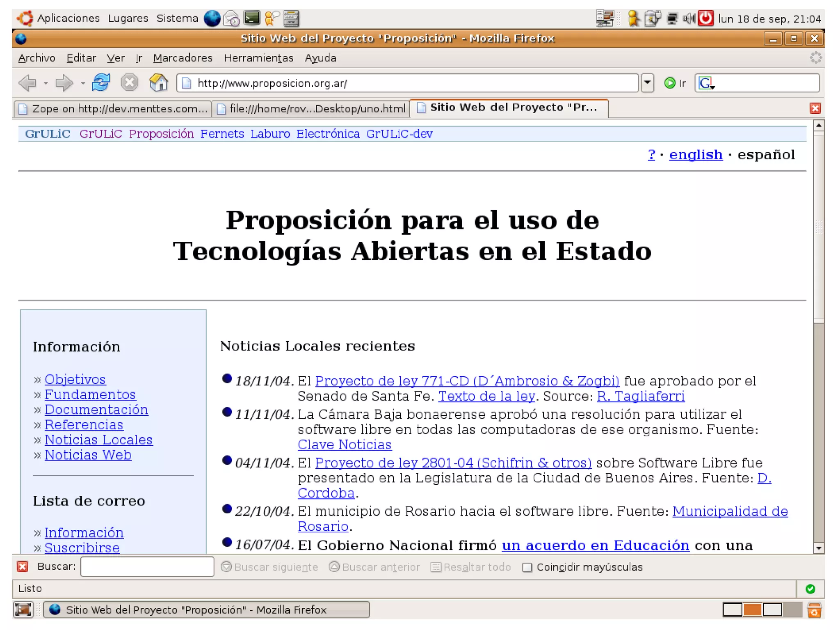The image size is (840, 630).
Task: Click the address bar URL field
Action: click(407, 83)
